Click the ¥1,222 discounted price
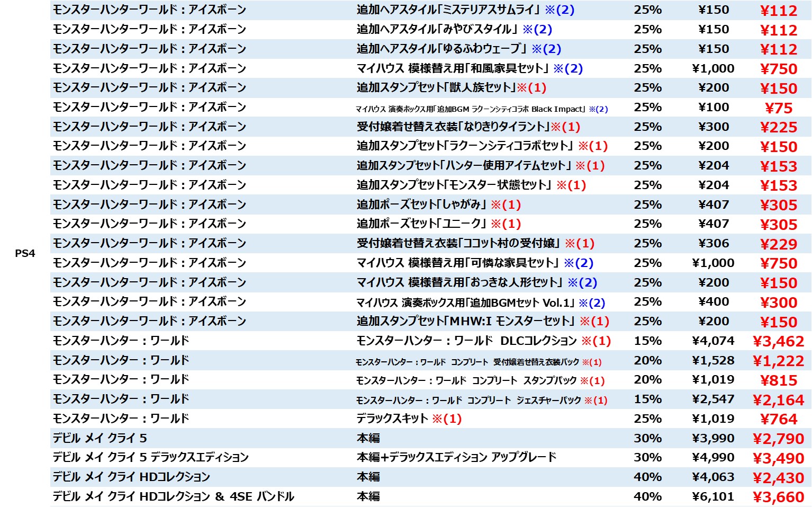This screenshot has height=507, width=812. (778, 361)
